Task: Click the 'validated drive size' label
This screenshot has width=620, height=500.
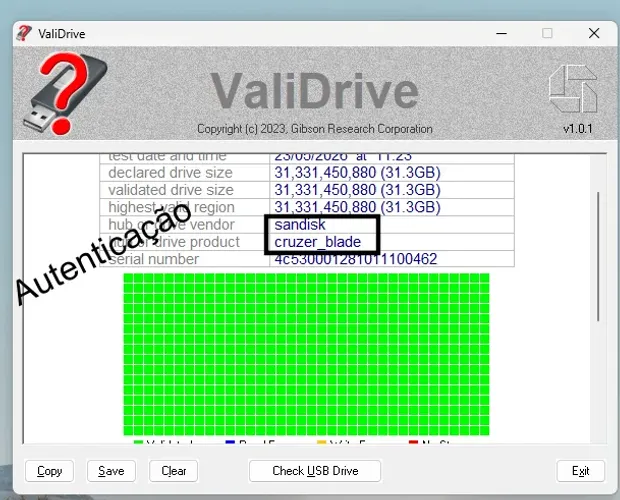Action: coord(171,190)
